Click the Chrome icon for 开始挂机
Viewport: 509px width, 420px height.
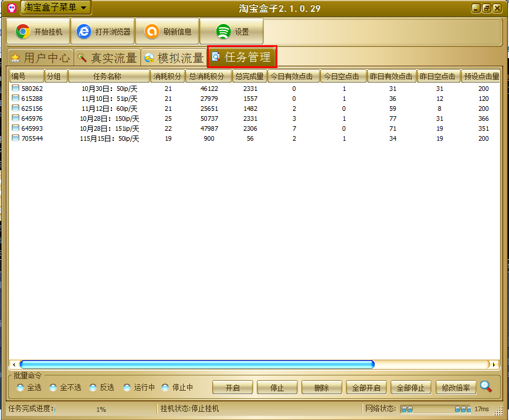pyautogui.click(x=23, y=32)
